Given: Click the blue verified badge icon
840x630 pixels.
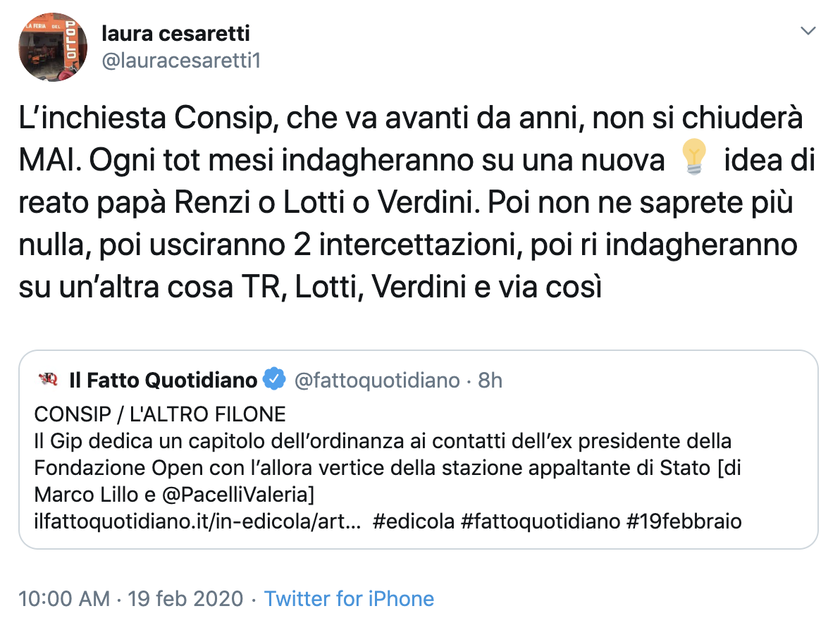Looking at the screenshot, I should [273, 381].
